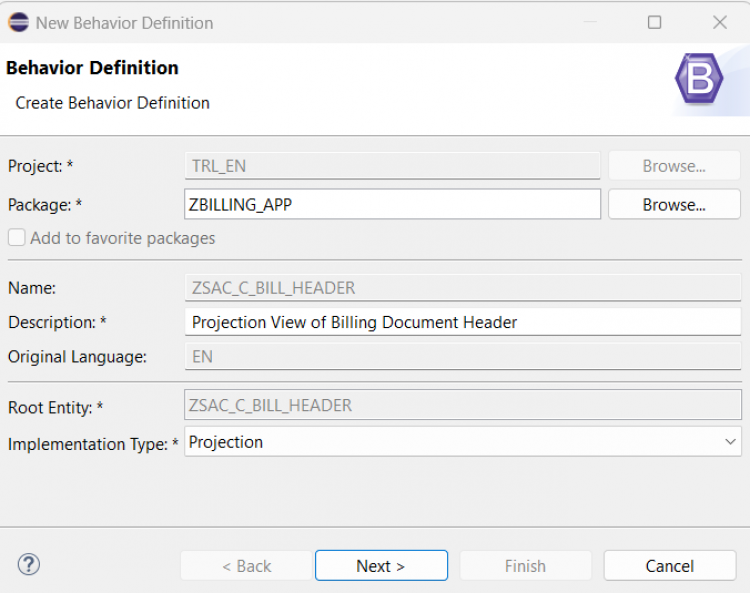Screen dimensions: 750x593
Task: Click the purple Behavior Definition hexagon icon
Action: click(x=698, y=79)
